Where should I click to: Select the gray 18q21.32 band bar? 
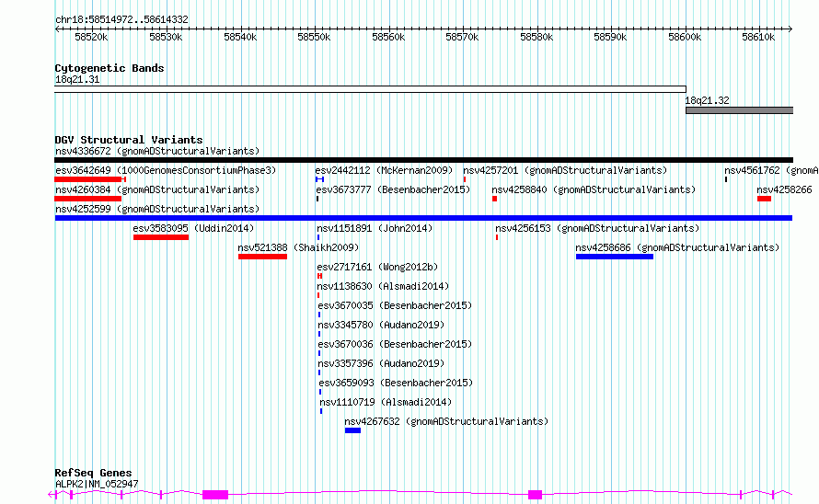coord(740,110)
